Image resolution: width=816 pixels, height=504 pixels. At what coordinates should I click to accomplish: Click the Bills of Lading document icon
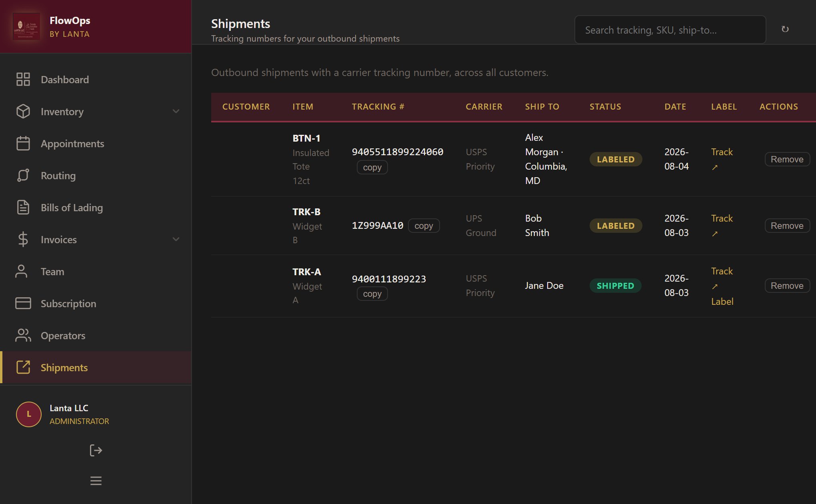pos(23,207)
